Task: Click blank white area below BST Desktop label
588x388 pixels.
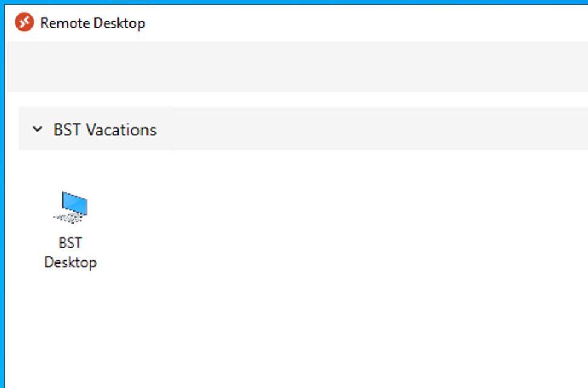Action: pyautogui.click(x=70, y=326)
